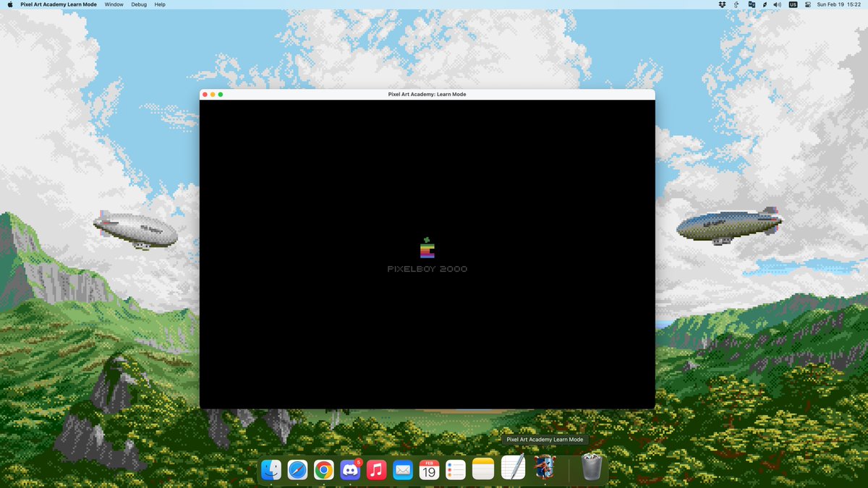Open the Mail app

click(x=402, y=469)
